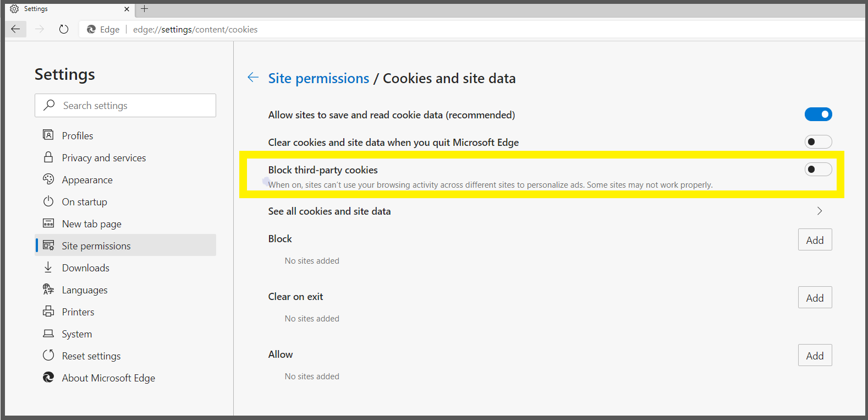The image size is (868, 420).
Task: Click No sites added under Allow
Action: [312, 376]
